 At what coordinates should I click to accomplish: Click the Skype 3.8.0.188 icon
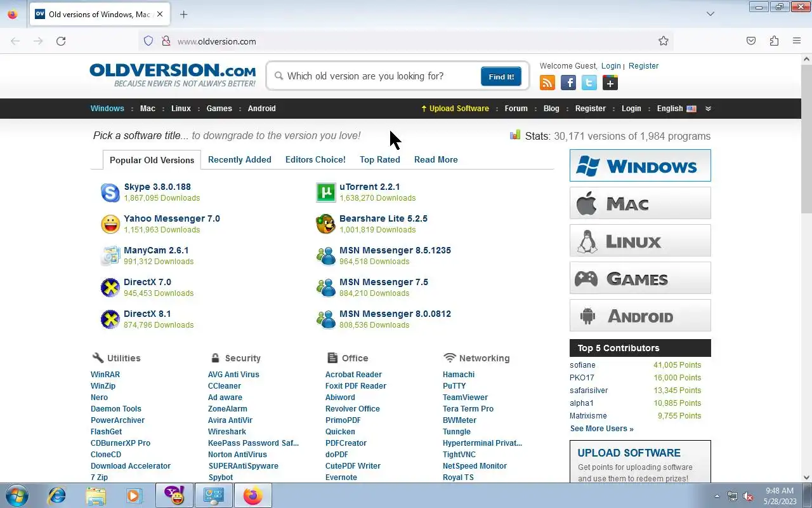coord(110,192)
